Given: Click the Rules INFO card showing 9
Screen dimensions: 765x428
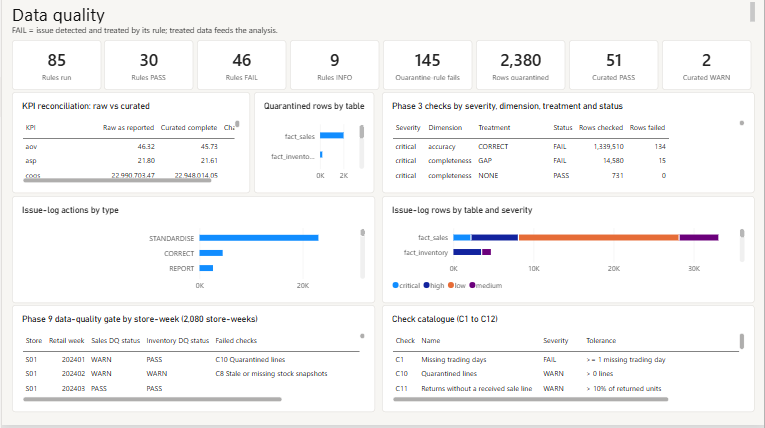Looking at the screenshot, I should pyautogui.click(x=335, y=65).
